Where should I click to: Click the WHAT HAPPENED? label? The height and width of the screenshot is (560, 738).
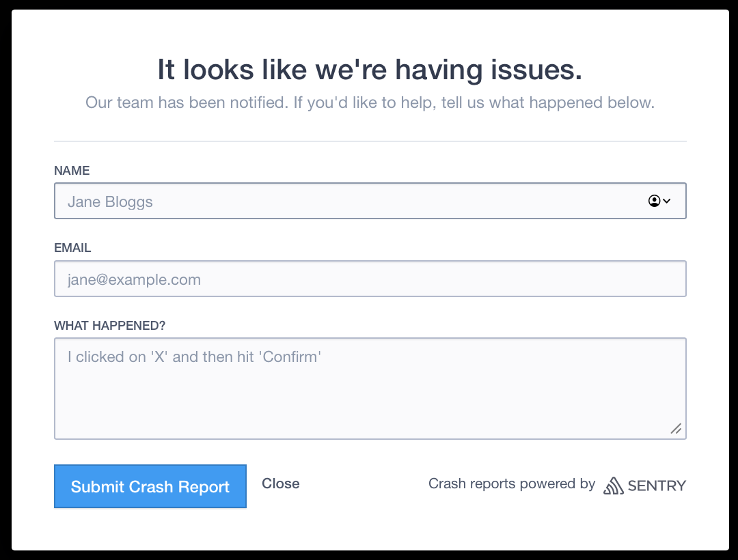[109, 326]
